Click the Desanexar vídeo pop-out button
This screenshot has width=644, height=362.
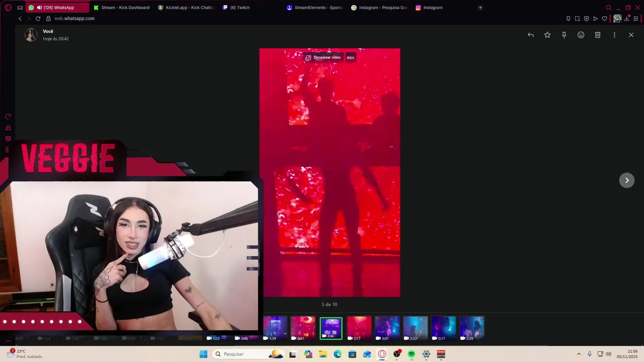coord(323,57)
